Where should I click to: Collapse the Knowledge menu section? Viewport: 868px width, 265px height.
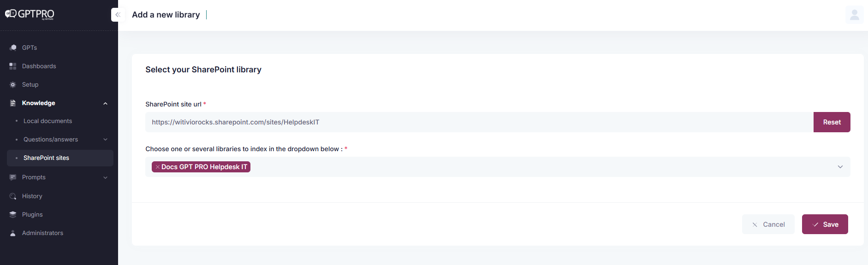pyautogui.click(x=105, y=103)
